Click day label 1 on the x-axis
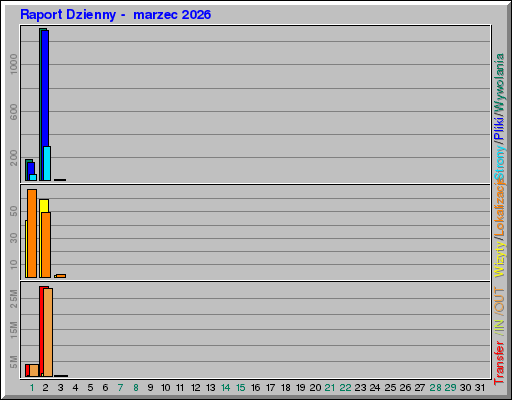The image size is (512, 400). click(32, 388)
